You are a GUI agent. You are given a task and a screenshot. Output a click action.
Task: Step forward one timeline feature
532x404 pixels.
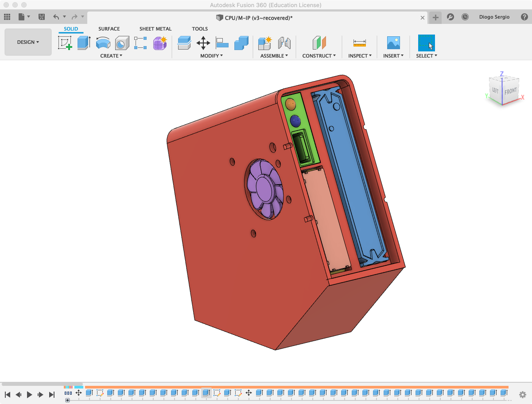[x=40, y=395]
